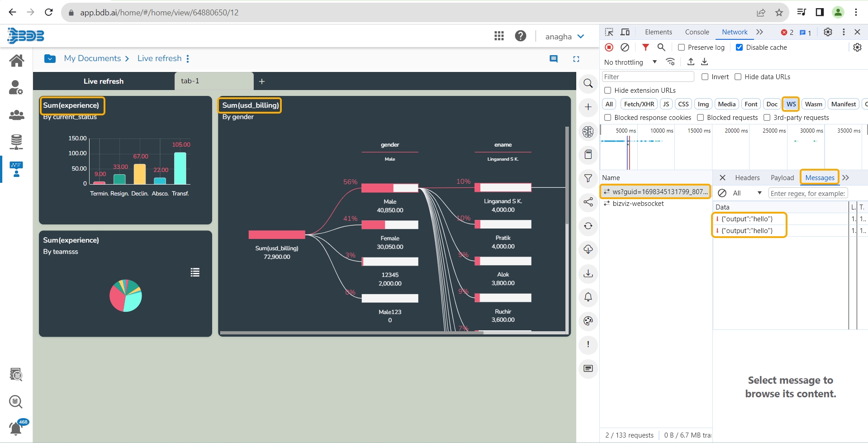
Task: Click the clear network log icon
Action: coord(625,48)
